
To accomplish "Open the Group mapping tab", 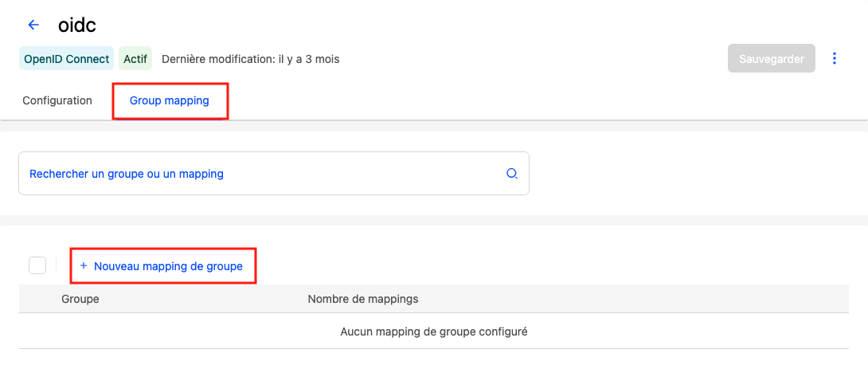I will (169, 101).
